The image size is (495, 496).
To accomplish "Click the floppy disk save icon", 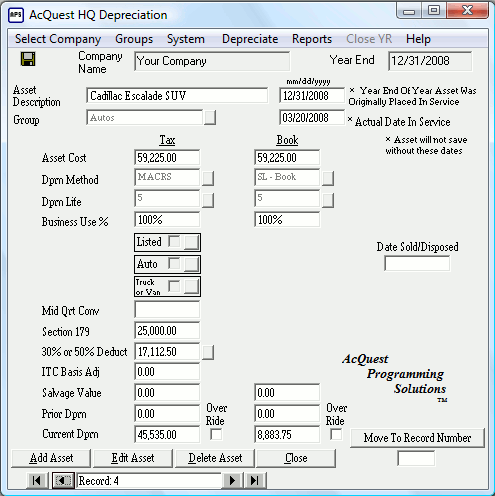I will click(x=28, y=59).
